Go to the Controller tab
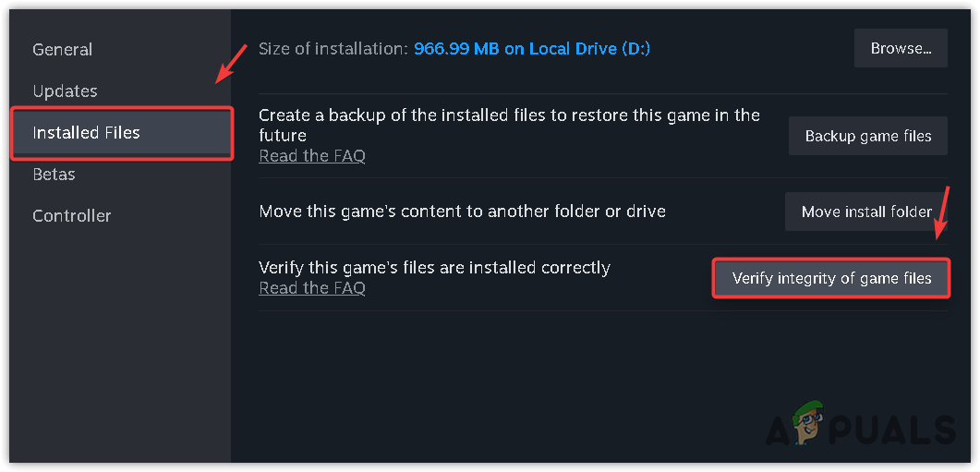The height and width of the screenshot is (472, 980). coord(72,216)
